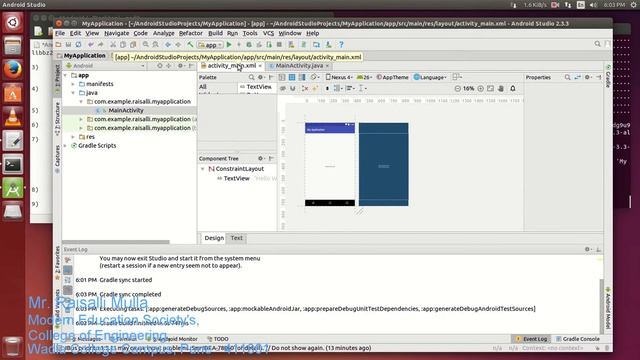640x360 pixels.
Task: Click scroll from source target icon in project panel
Action: pyautogui.click(x=160, y=66)
